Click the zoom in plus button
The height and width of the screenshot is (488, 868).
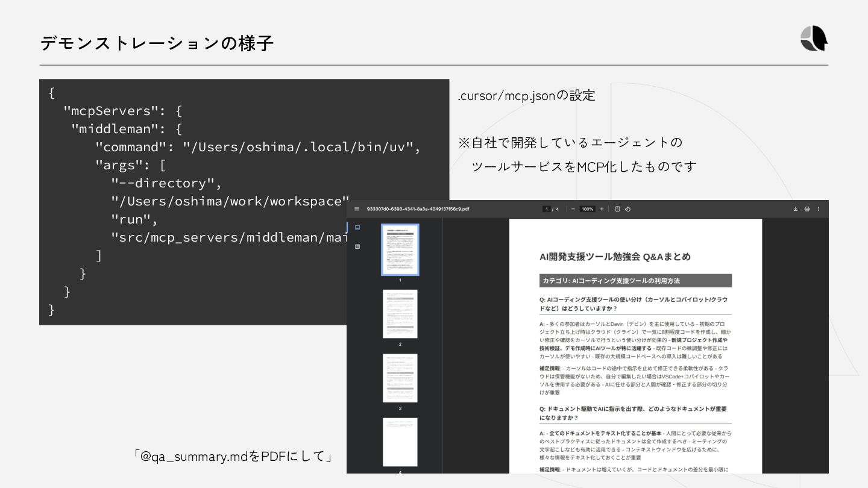click(x=602, y=209)
